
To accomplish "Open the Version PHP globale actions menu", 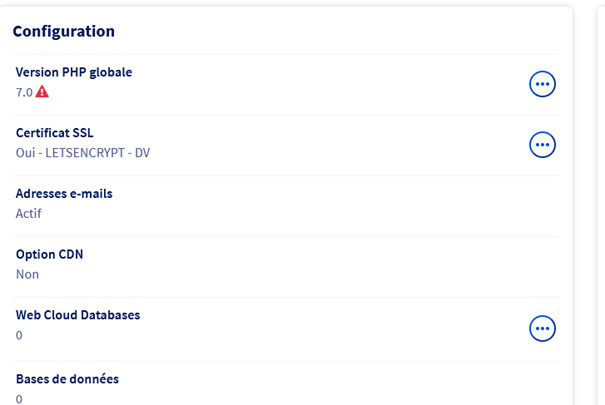I will pos(542,84).
